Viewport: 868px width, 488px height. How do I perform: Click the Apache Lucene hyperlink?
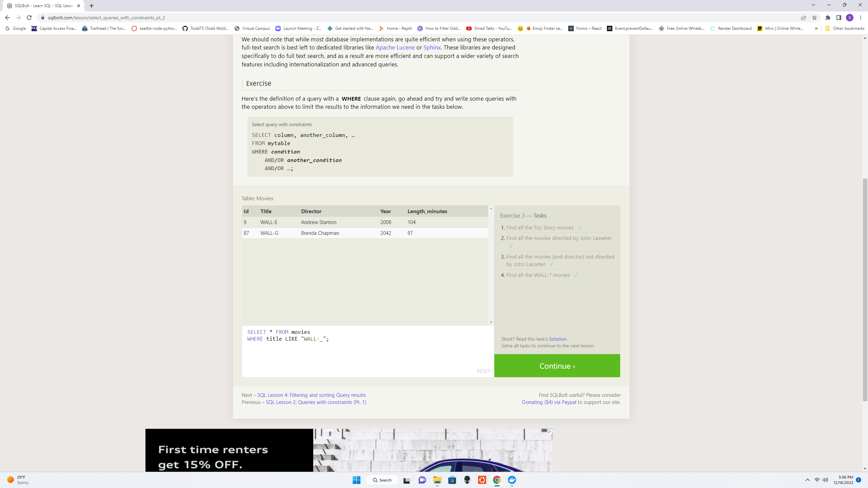point(396,47)
